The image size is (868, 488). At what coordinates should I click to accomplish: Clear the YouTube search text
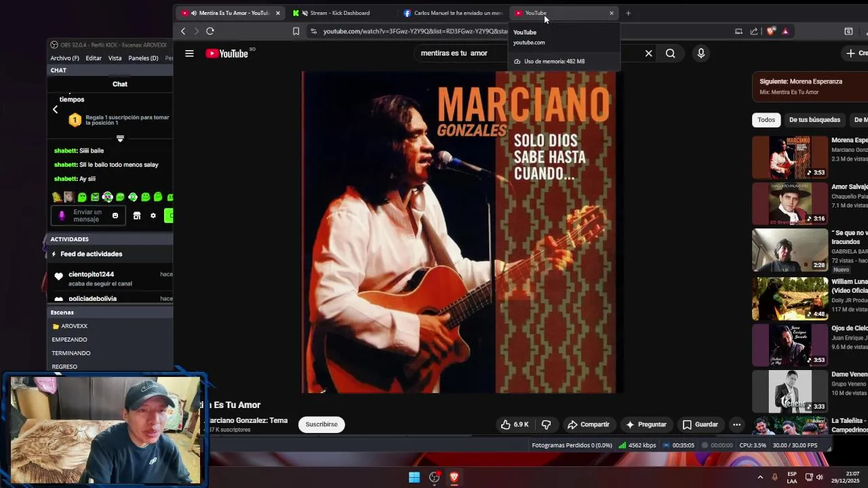tap(648, 54)
